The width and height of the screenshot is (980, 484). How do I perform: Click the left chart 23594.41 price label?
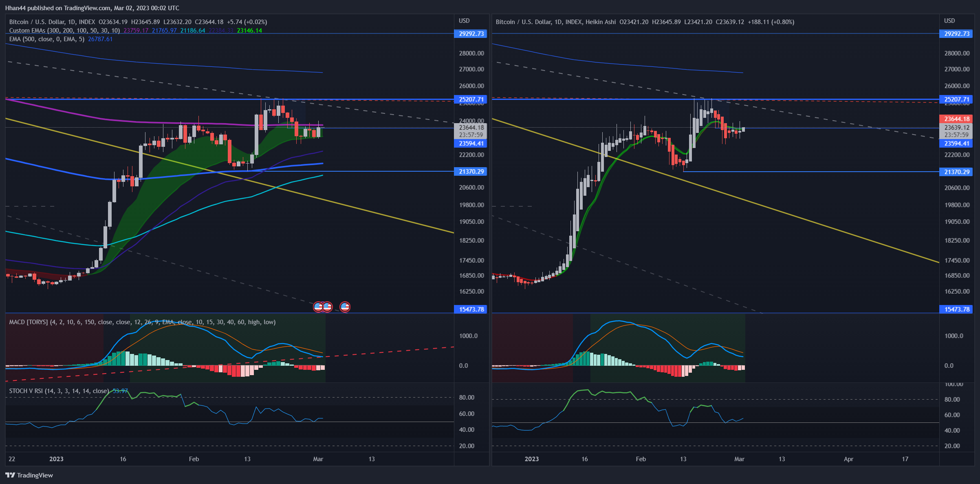point(471,144)
